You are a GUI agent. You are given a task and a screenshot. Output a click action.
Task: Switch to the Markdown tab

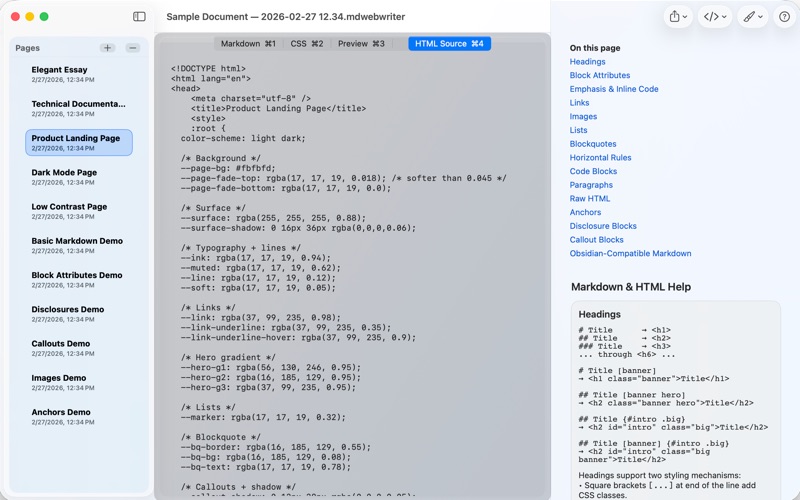tap(248, 43)
